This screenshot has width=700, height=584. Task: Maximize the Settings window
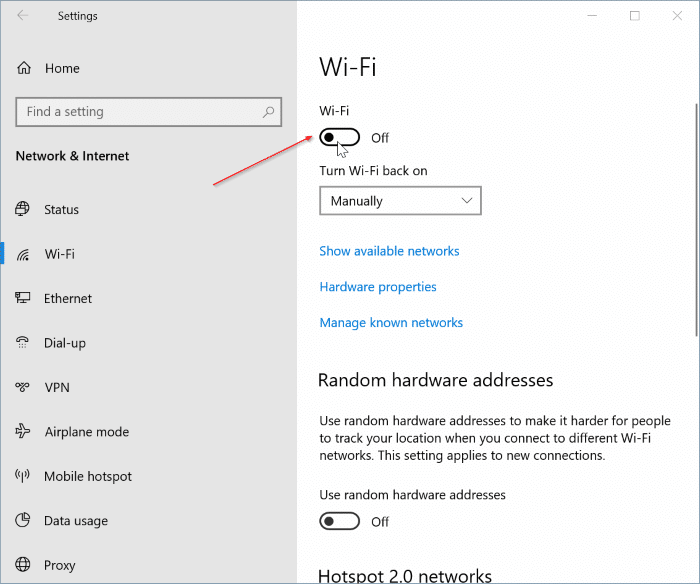coord(634,16)
